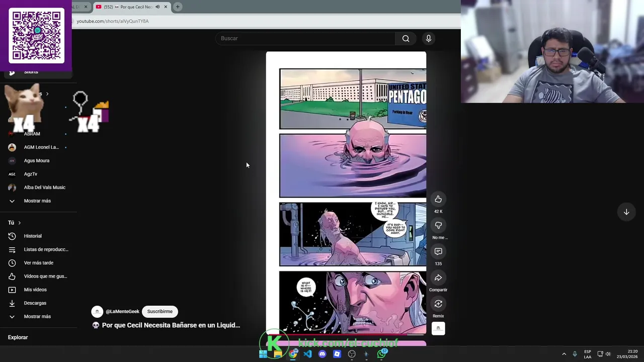Open AgzTv channel subscription

tap(31, 174)
